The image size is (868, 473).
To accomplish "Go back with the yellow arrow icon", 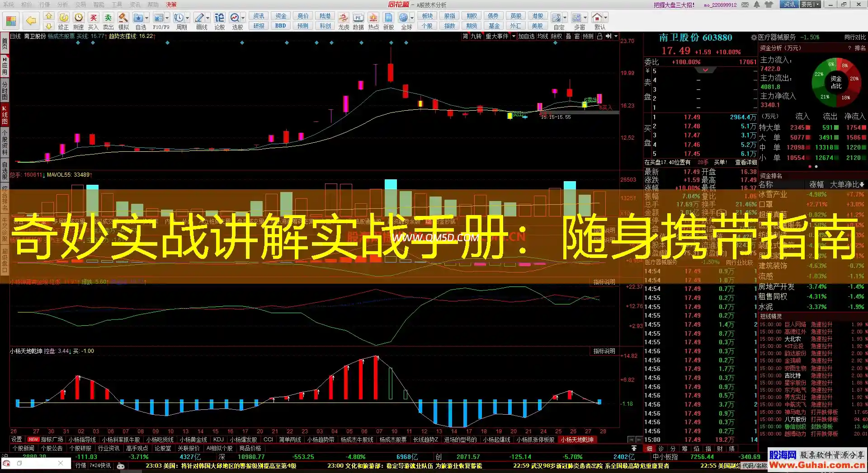I will tap(31, 21).
